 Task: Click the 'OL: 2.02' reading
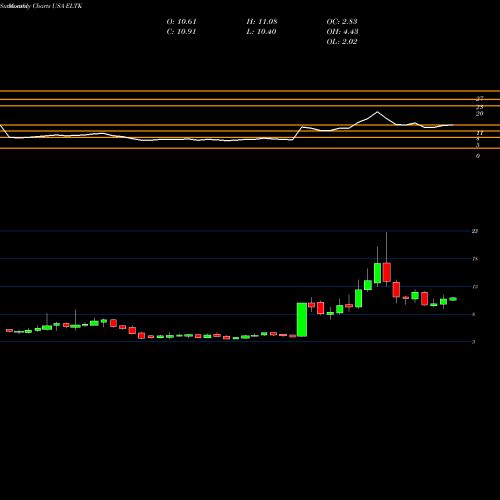pyautogui.click(x=342, y=41)
